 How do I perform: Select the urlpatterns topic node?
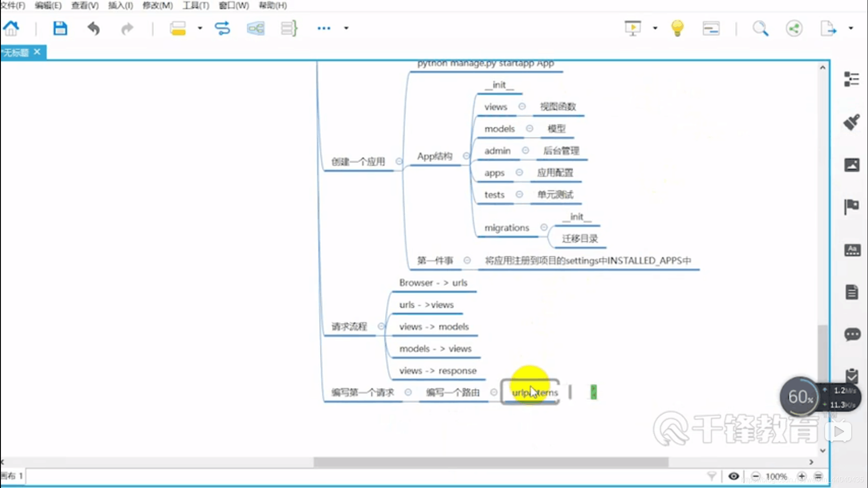coord(530,393)
